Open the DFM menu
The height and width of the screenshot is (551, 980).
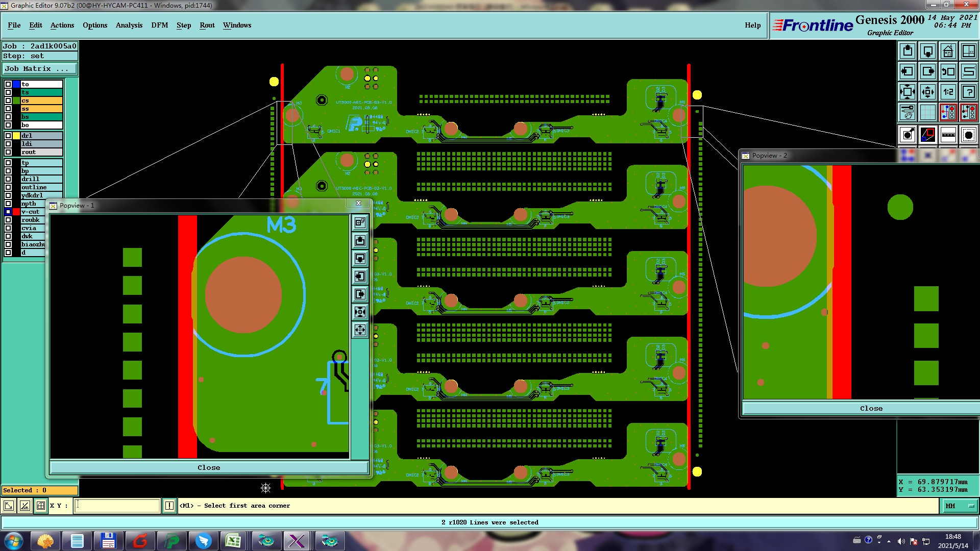tap(159, 25)
